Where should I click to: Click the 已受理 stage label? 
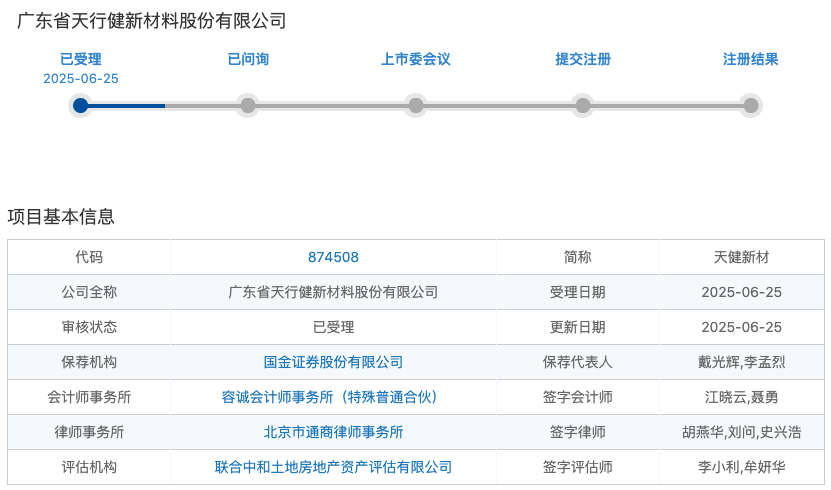tap(81, 59)
